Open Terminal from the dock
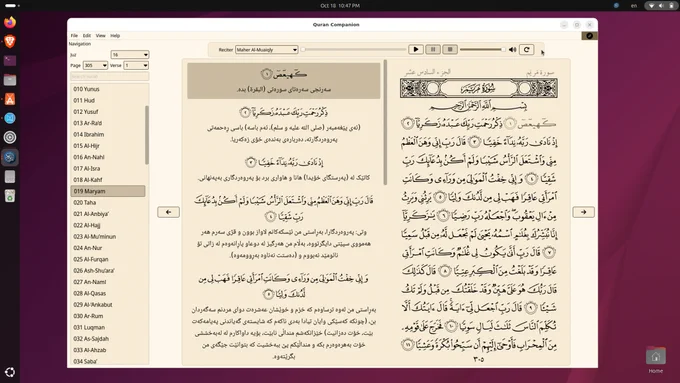Viewport: 680px width, 383px height. click(x=10, y=60)
